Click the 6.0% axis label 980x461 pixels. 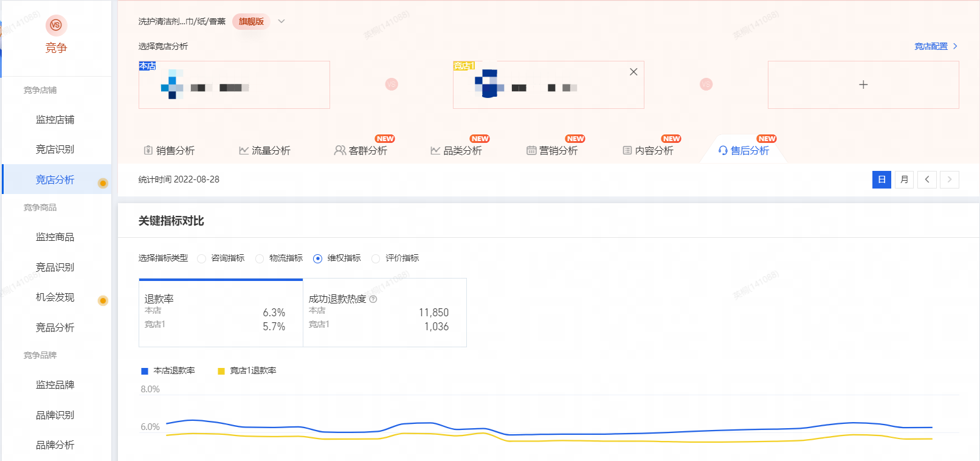point(150,427)
